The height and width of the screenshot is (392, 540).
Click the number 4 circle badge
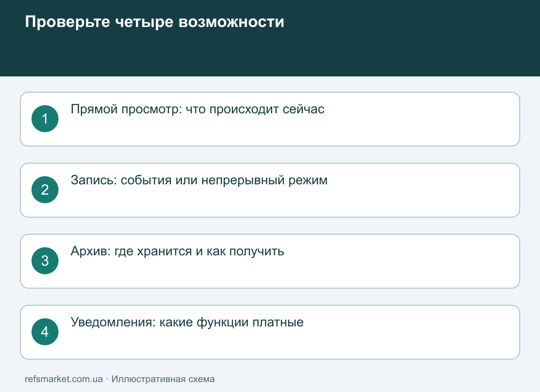coord(45,332)
